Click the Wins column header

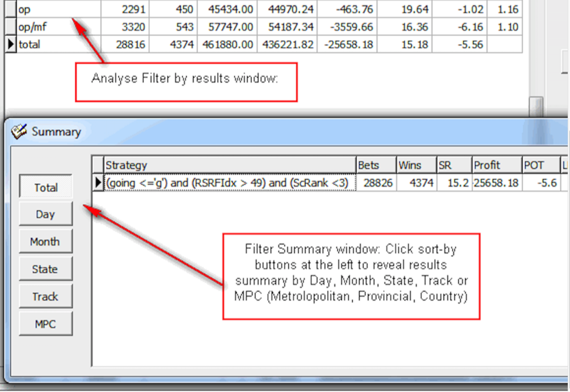[x=416, y=165]
